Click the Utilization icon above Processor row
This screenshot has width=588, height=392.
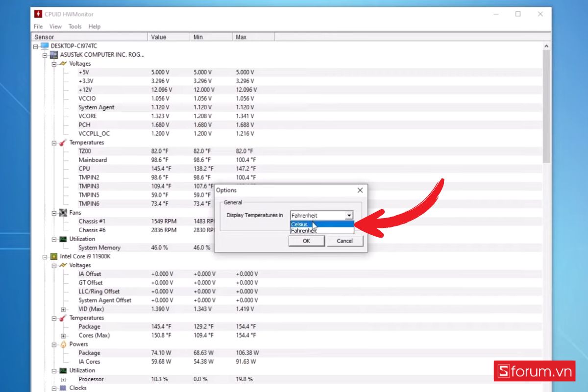pos(63,370)
